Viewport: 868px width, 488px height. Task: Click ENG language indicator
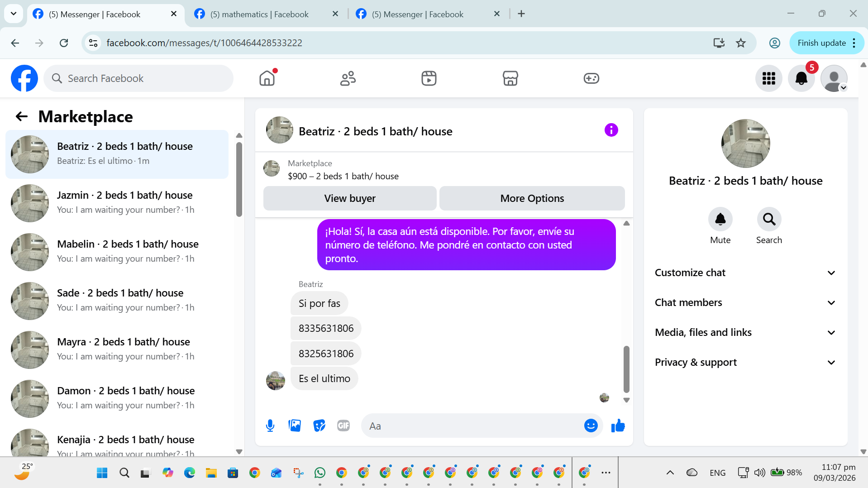(x=717, y=473)
